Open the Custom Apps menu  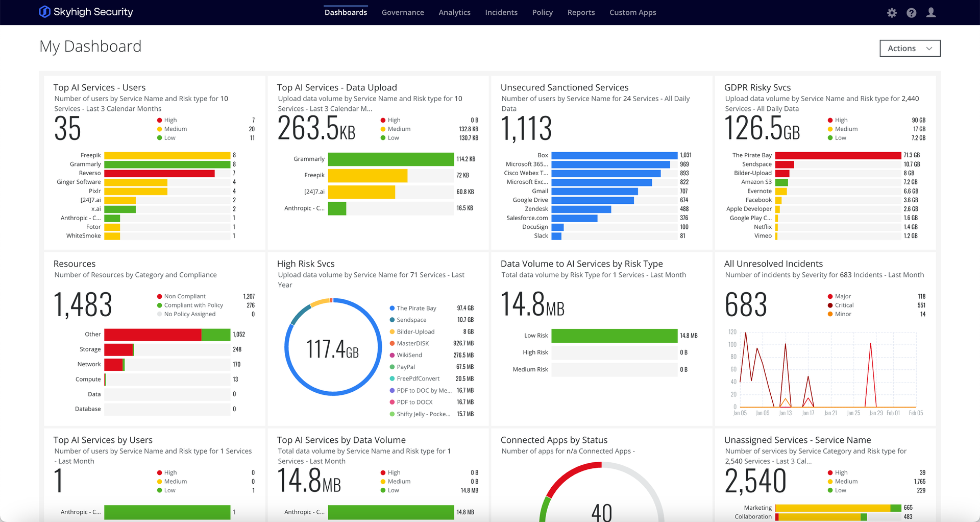point(632,12)
